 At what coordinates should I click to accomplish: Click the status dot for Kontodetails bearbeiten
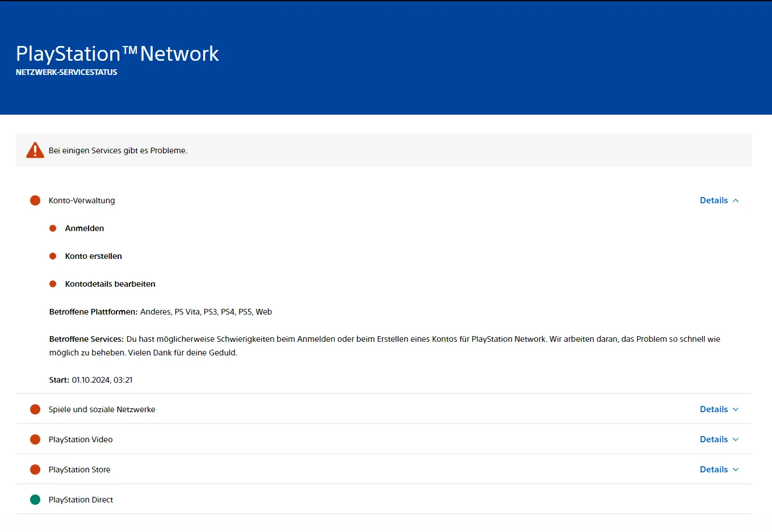pyautogui.click(x=52, y=283)
